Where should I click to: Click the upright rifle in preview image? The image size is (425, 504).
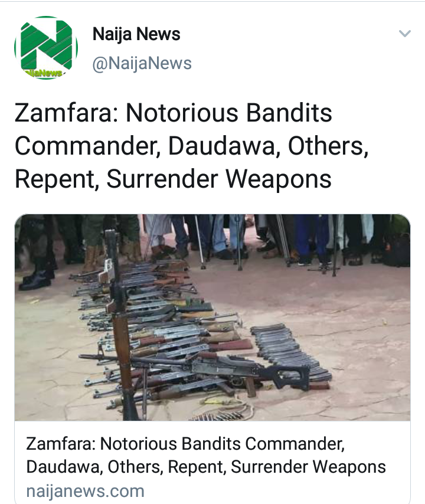coord(120,322)
